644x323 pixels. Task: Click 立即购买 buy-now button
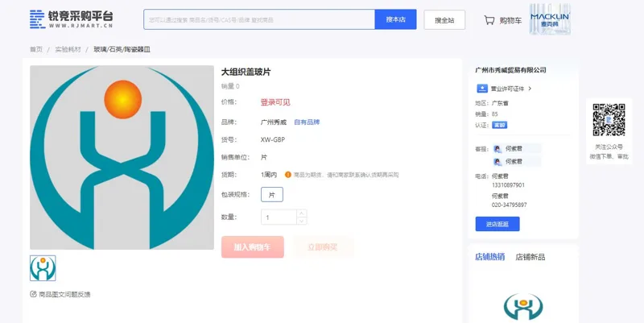click(x=323, y=247)
